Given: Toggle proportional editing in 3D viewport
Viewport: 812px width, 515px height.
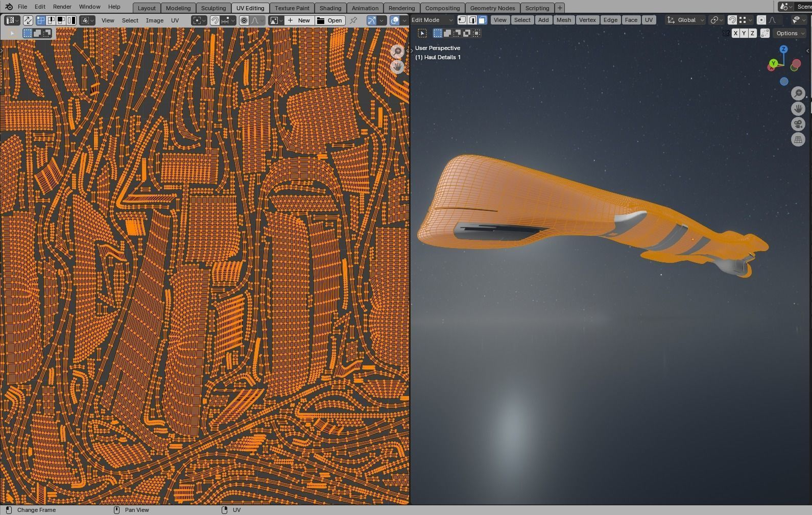Looking at the screenshot, I should (761, 20).
